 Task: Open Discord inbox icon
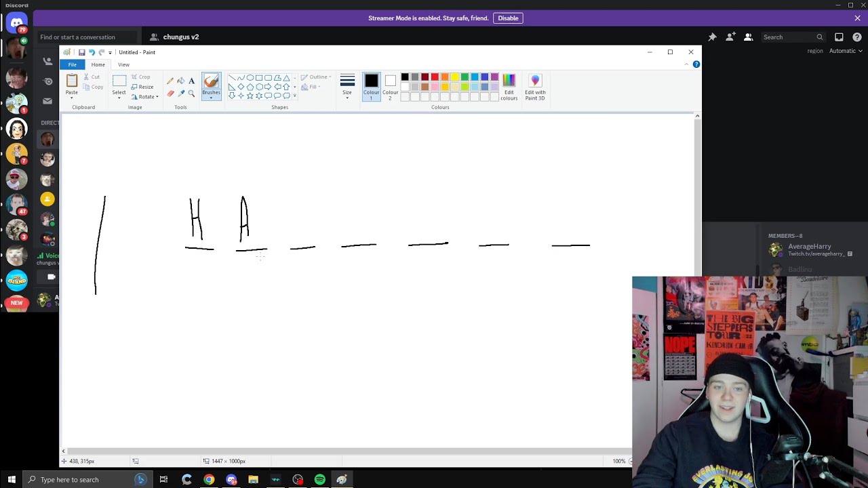click(839, 37)
